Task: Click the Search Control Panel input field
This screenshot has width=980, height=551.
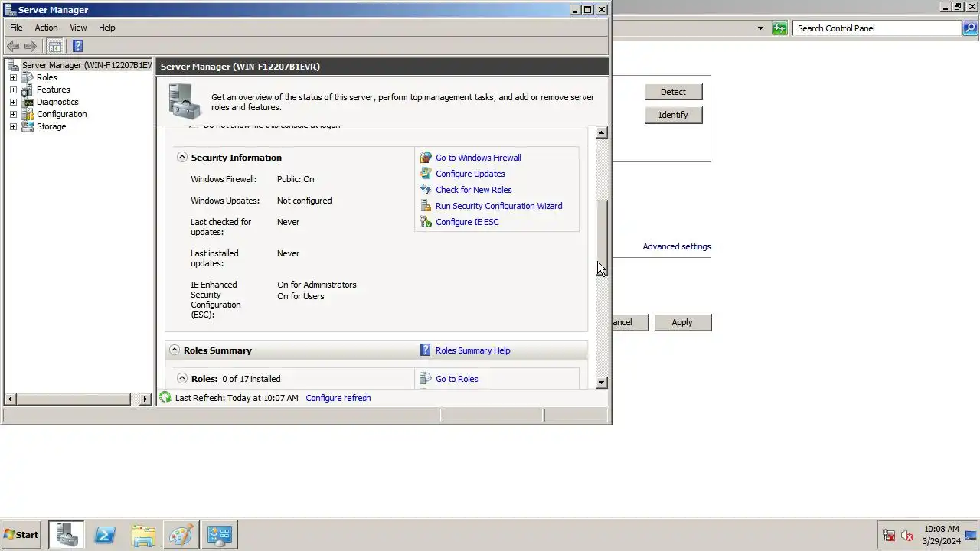Action: tap(877, 28)
